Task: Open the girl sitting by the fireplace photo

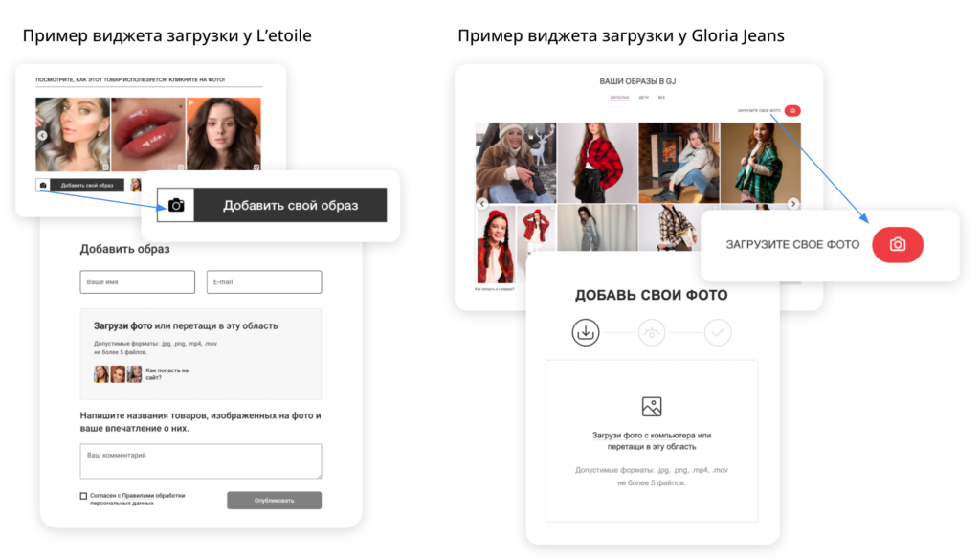Action: click(679, 163)
